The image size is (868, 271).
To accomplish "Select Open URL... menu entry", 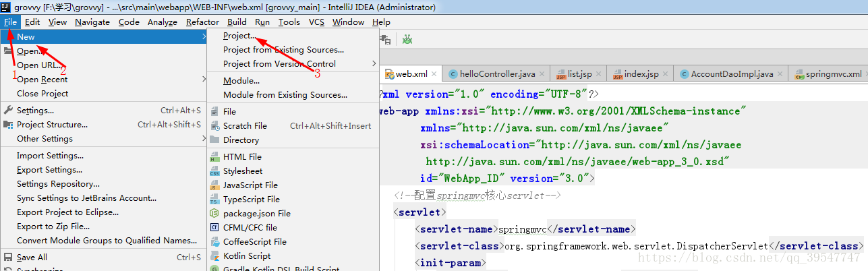I will pyautogui.click(x=39, y=65).
